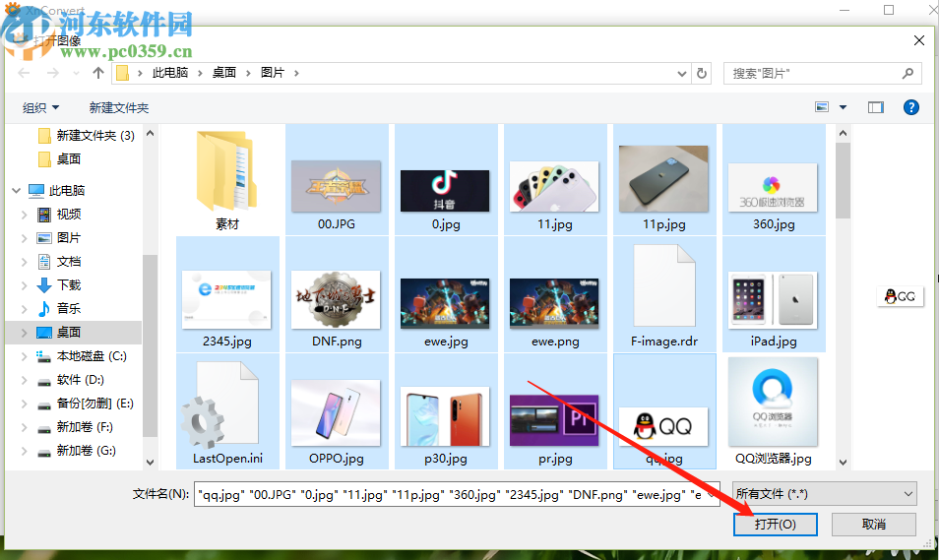Expand the 文档 tree node
This screenshot has height=560, width=939.
pos(25,261)
